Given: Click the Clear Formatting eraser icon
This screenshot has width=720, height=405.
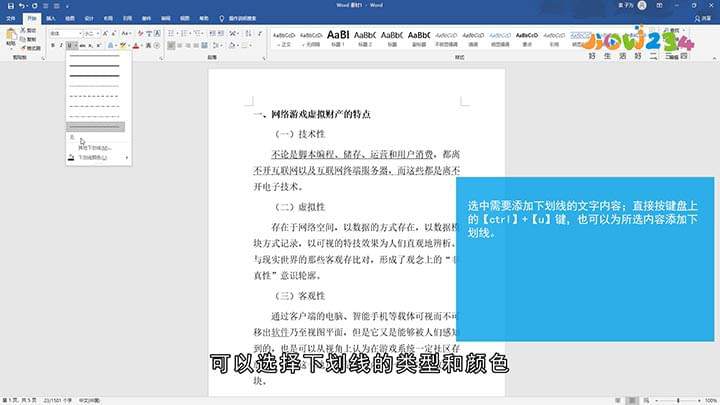Looking at the screenshot, I should pos(141,34).
